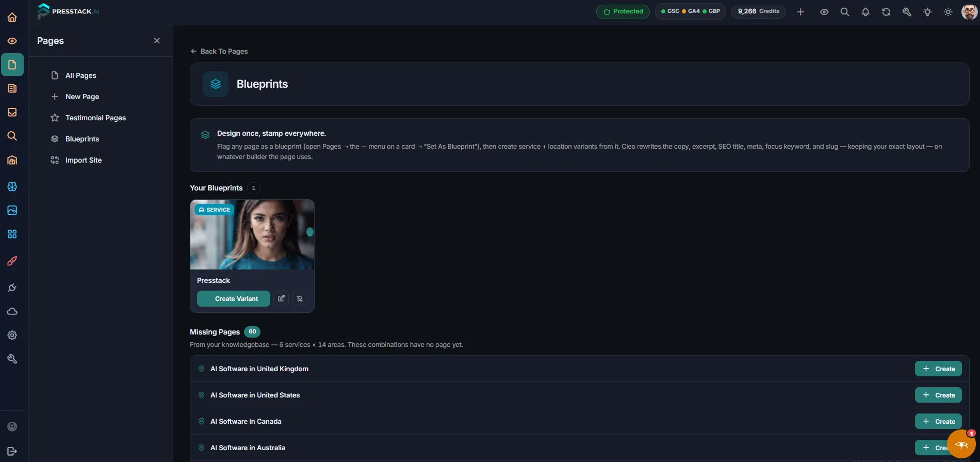
Task: Open the cloud icon in the left rail
Action: (12, 311)
